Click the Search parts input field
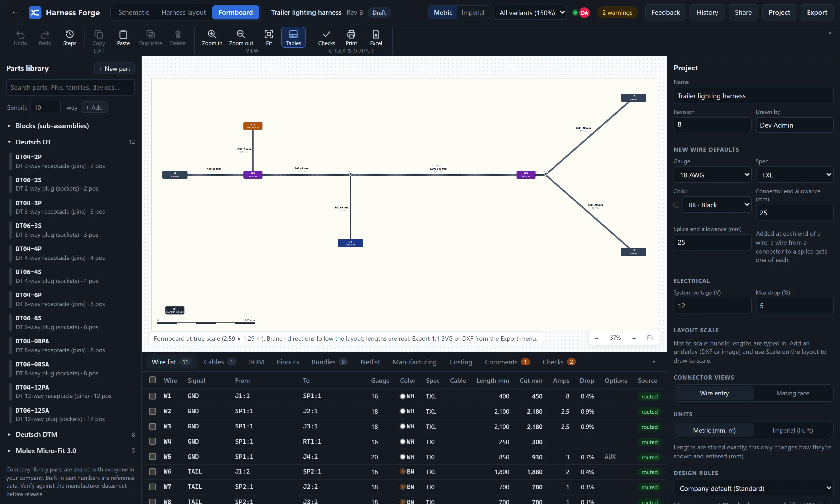This screenshot has width=840, height=504. point(71,88)
